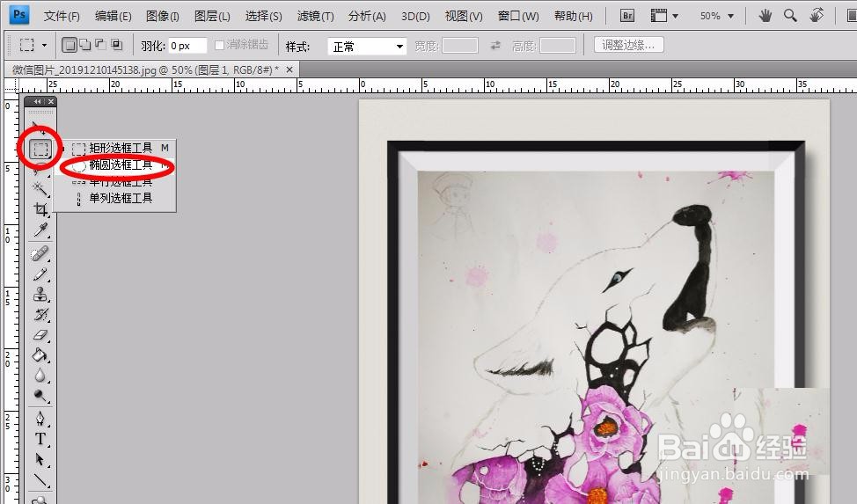Select the Pencil/Brush tool
857x504 pixels.
point(40,274)
